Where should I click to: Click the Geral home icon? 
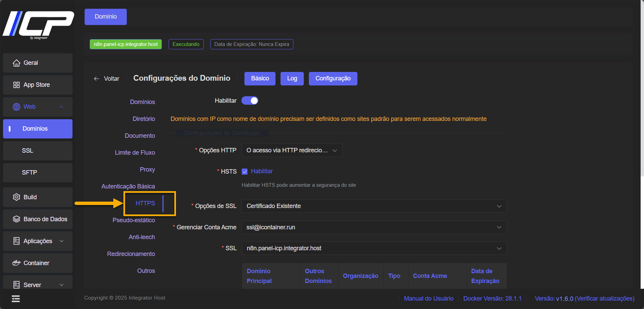tap(16, 63)
